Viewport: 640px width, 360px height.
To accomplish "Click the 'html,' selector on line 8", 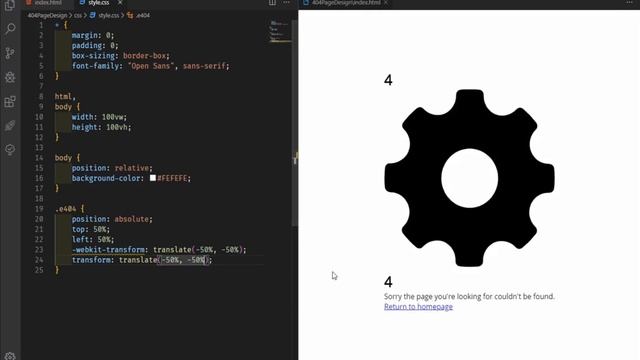I will pos(65,97).
